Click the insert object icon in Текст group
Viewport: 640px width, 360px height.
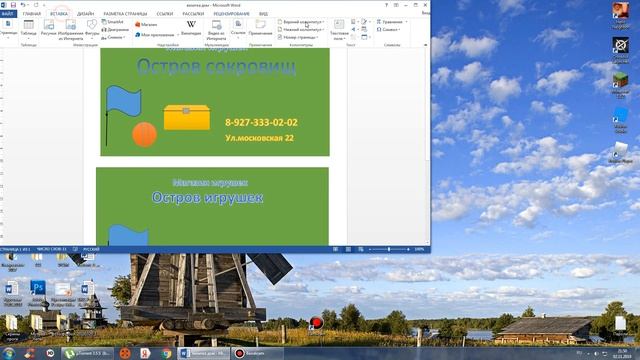(x=364, y=37)
